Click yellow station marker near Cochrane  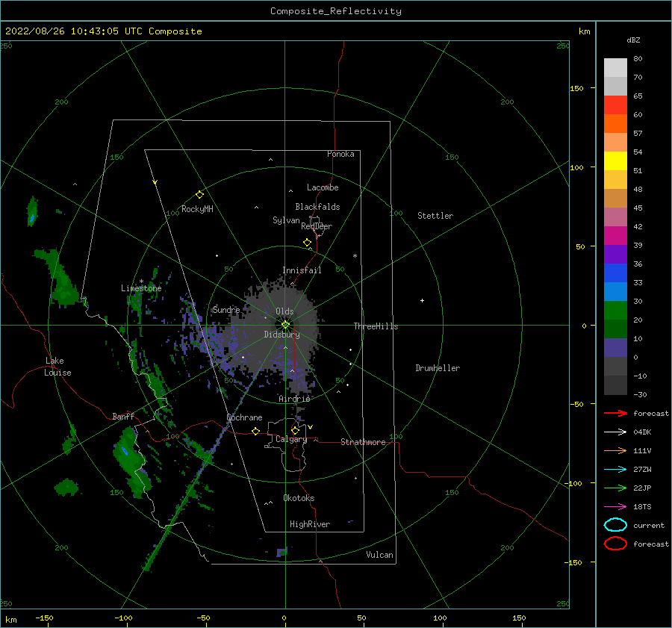[256, 432]
